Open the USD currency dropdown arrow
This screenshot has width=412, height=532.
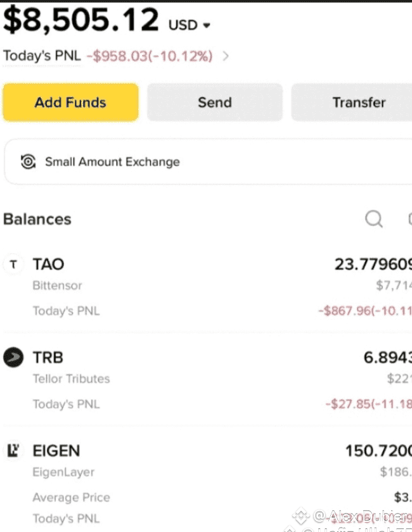pos(207,25)
